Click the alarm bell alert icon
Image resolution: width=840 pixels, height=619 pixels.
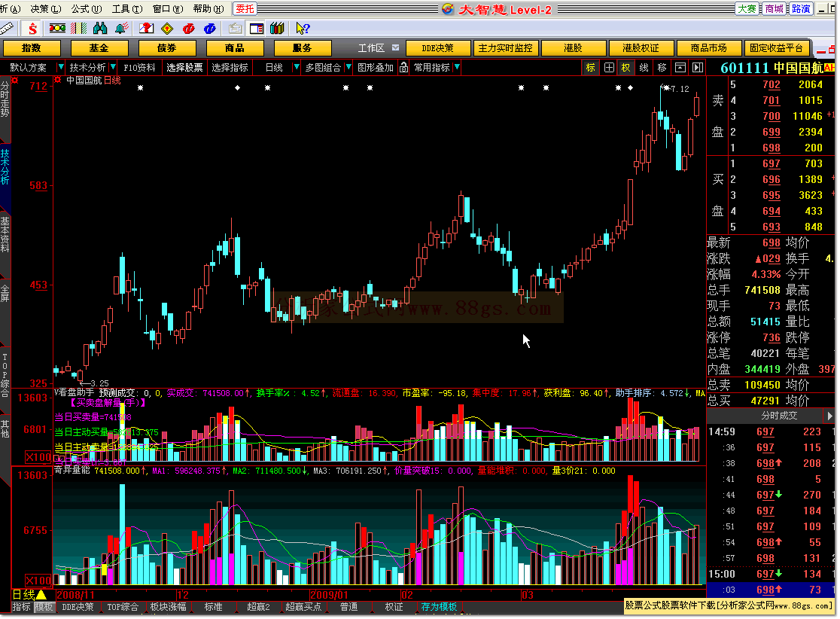pyautogui.click(x=122, y=29)
